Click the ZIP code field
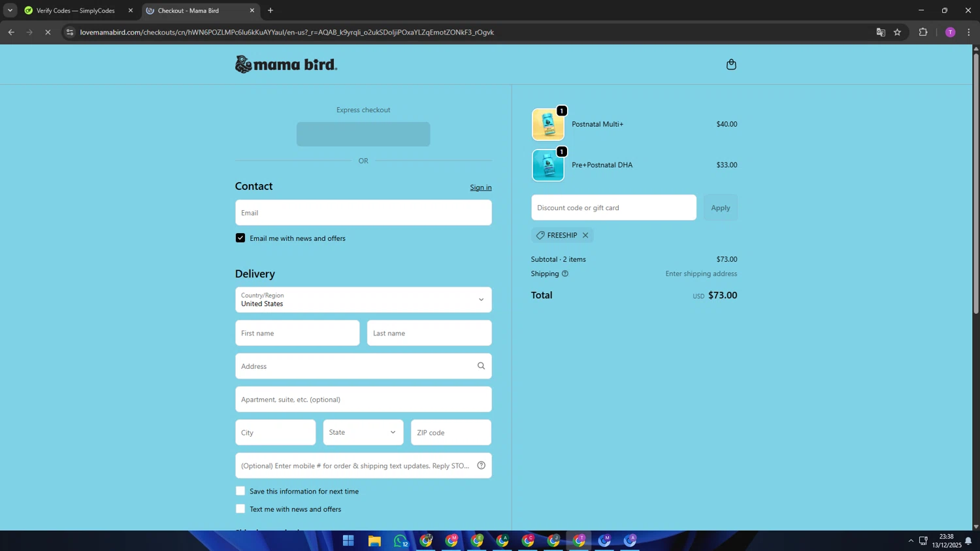Screen dimensions: 980x551 tap(451, 432)
